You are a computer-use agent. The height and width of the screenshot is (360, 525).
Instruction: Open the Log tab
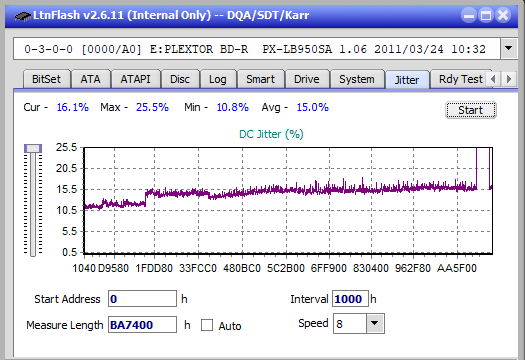[x=218, y=79]
